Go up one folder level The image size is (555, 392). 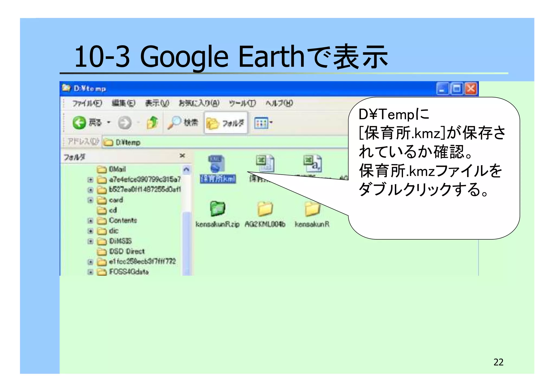click(x=152, y=123)
